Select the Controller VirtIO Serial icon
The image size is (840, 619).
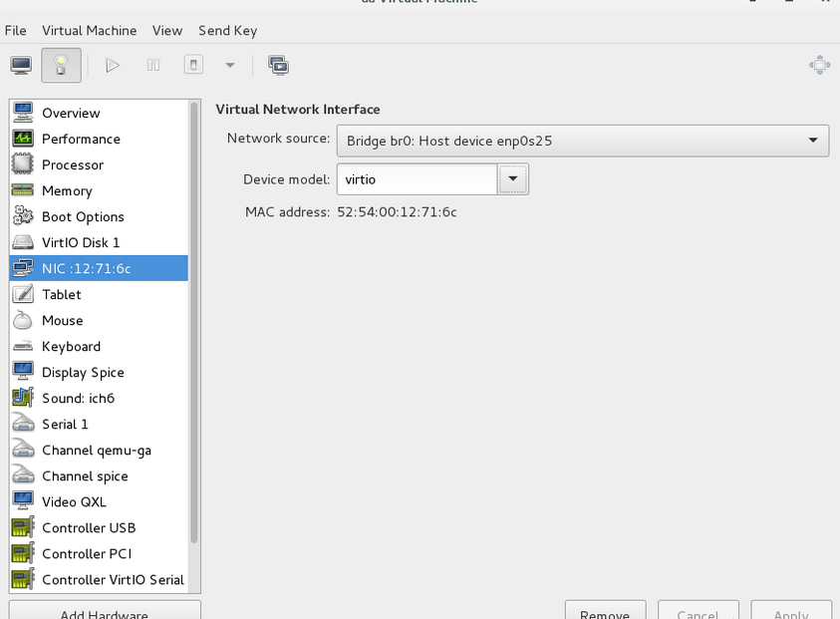pyautogui.click(x=23, y=579)
